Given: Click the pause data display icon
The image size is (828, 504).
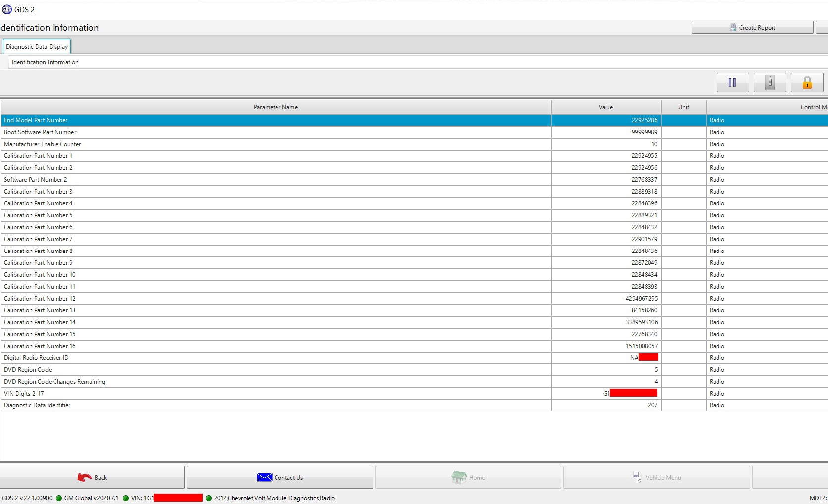Looking at the screenshot, I should coord(732,82).
